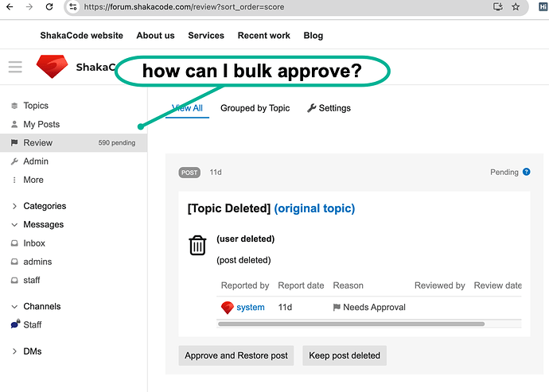The height and width of the screenshot is (392, 549).
Task: Open site information icon in address bar
Action: click(73, 6)
